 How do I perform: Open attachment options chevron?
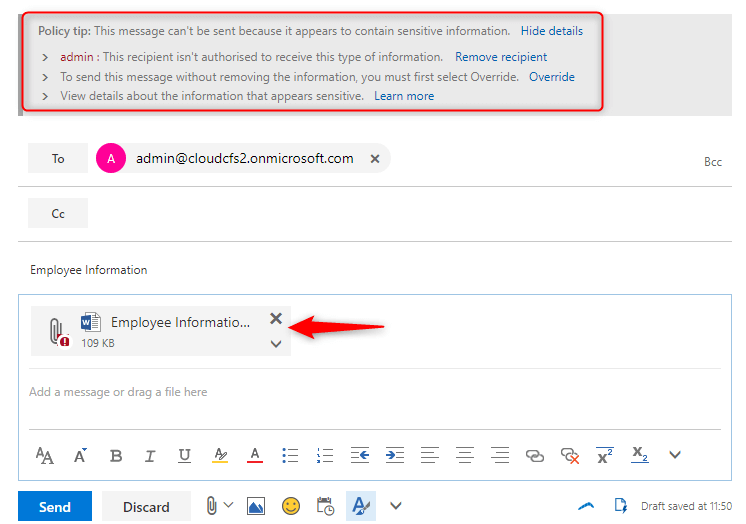click(276, 344)
